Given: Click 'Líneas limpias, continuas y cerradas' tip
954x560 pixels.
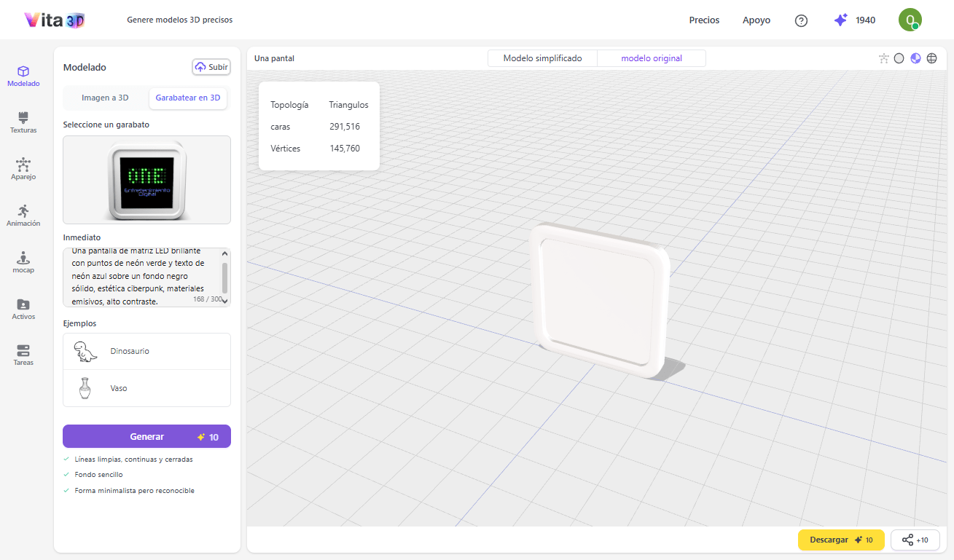Looking at the screenshot, I should tap(133, 460).
